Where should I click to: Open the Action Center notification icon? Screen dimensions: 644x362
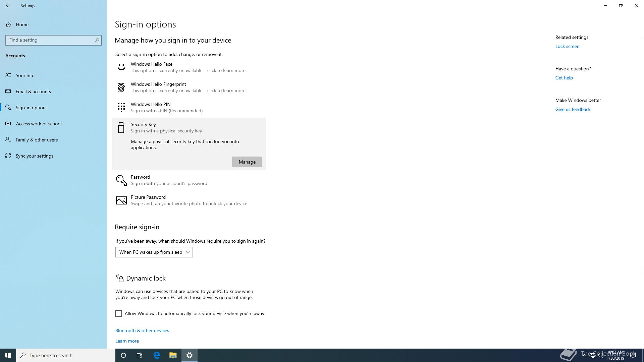pyautogui.click(x=633, y=355)
